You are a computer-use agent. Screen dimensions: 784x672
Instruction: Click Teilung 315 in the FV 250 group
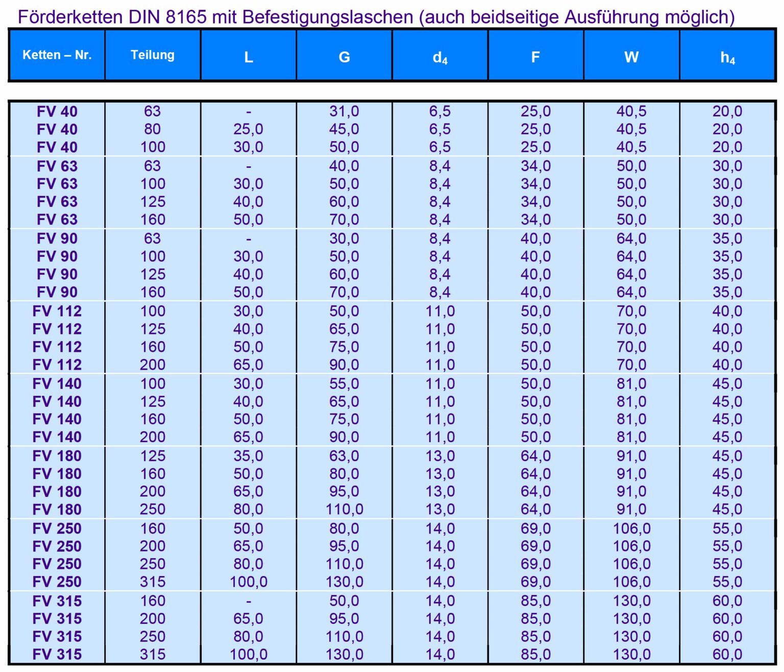(x=153, y=582)
